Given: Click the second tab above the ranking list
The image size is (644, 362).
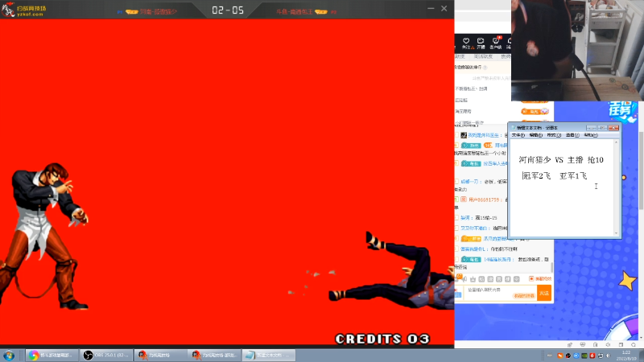Looking at the screenshot, I should click(483, 56).
